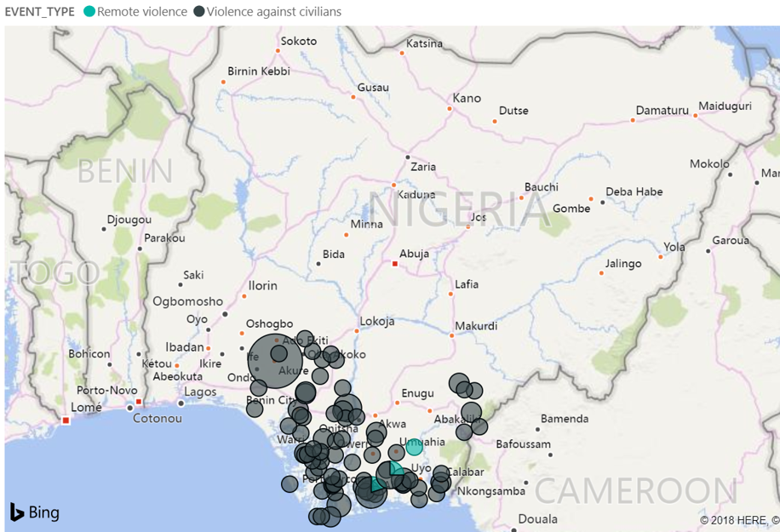Open the 2018 HERE copyright link
This screenshot has width=780, height=532.
point(738,519)
